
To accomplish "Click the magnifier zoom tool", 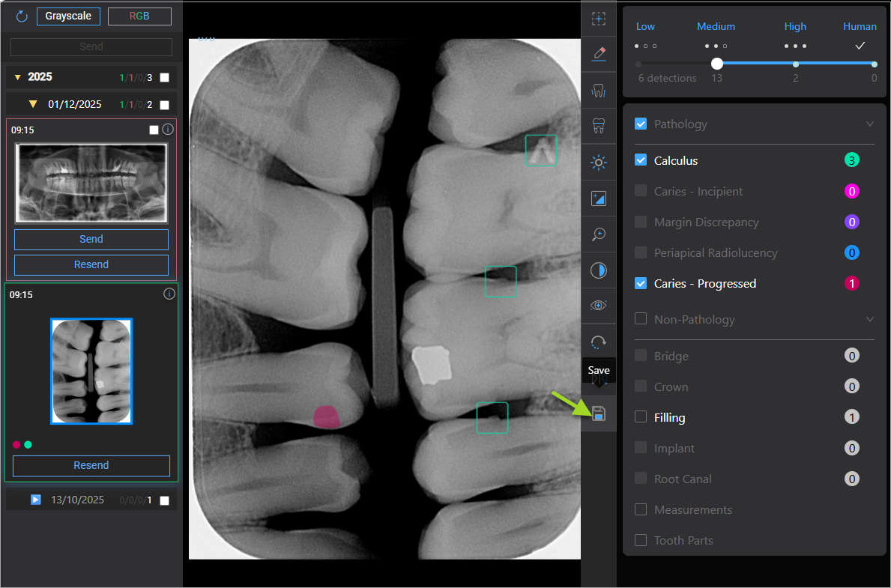I will tap(598, 234).
